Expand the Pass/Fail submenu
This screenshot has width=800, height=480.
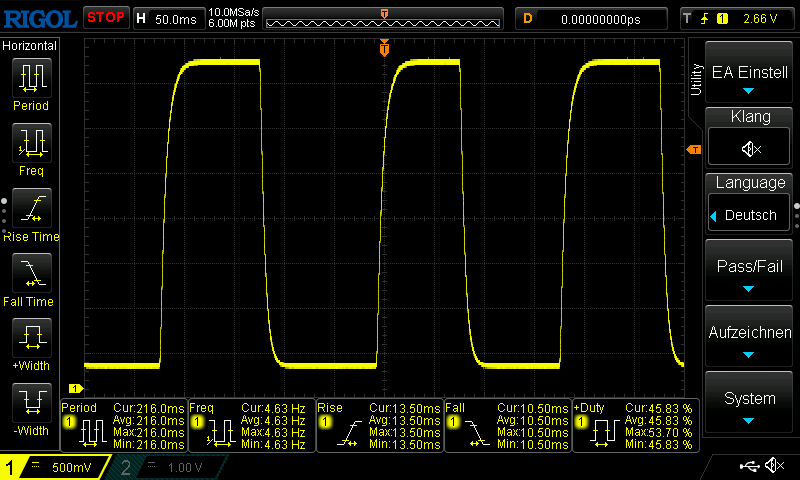point(750,270)
